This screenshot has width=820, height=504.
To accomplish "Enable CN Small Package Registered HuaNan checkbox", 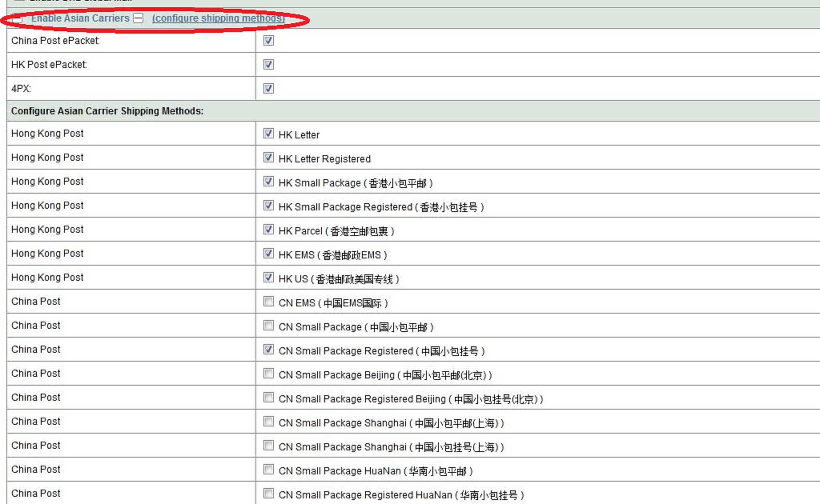I will click(269, 493).
